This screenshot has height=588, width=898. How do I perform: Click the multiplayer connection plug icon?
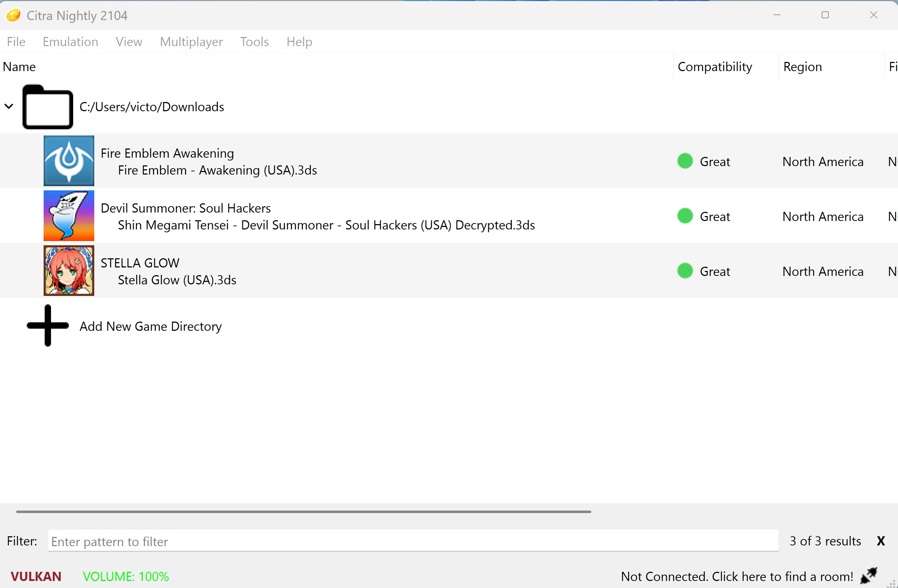click(868, 576)
